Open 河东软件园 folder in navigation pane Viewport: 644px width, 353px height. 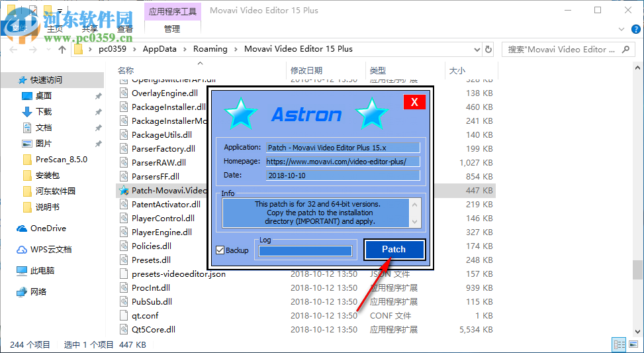[56, 191]
